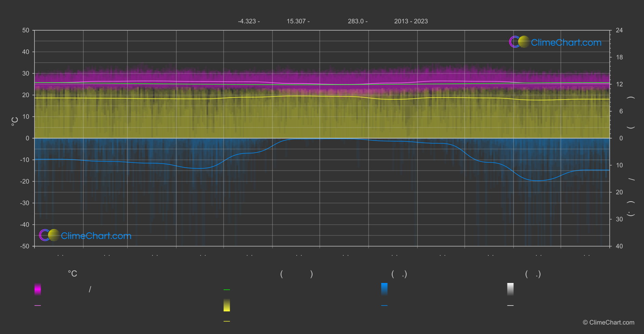
Task: Click the 2013 - 2023 year range label
Action: 411,21
